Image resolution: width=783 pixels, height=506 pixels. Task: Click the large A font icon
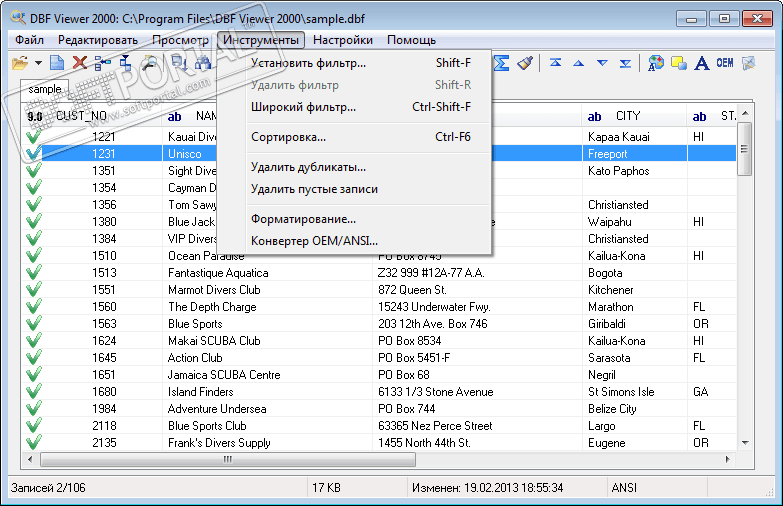pos(702,63)
